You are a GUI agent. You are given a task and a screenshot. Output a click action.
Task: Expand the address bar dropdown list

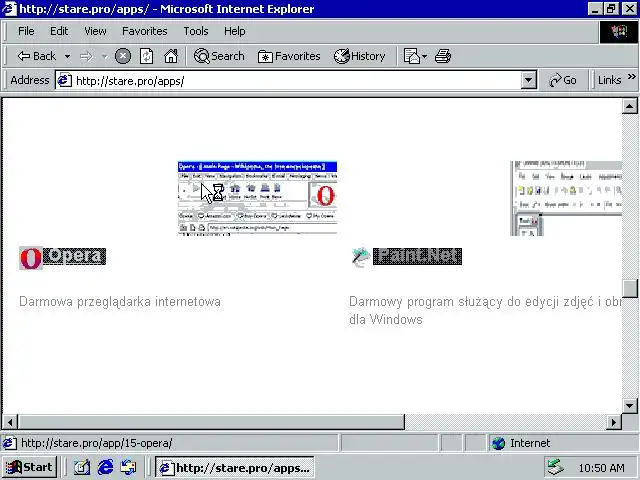point(528,80)
